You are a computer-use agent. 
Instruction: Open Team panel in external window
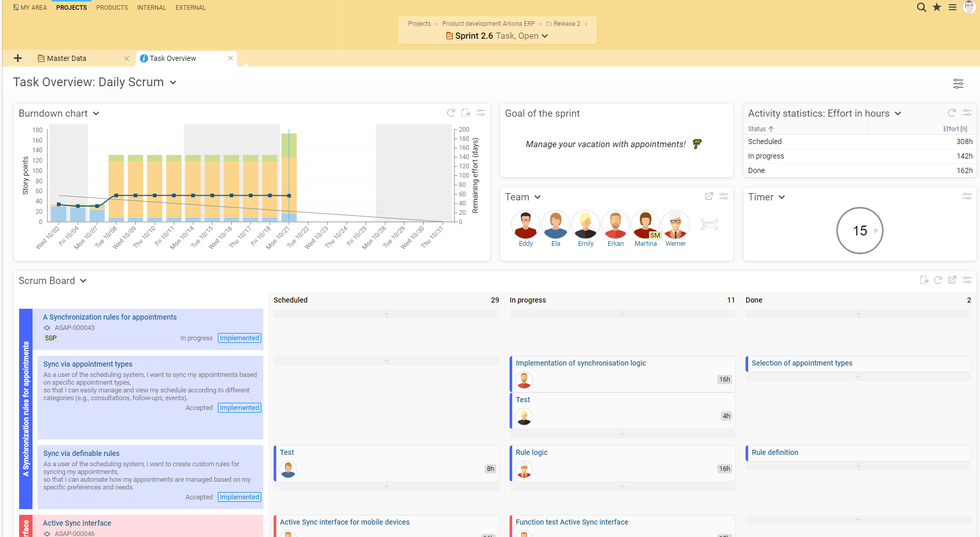709,196
